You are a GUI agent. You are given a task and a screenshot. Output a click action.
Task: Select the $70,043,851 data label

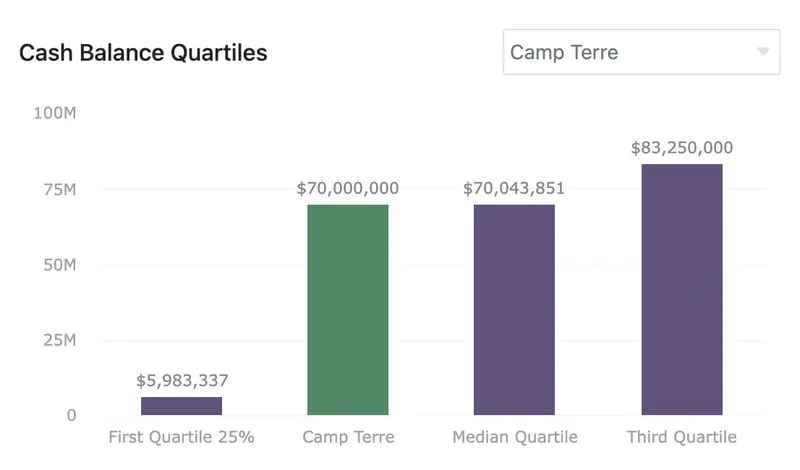point(514,188)
